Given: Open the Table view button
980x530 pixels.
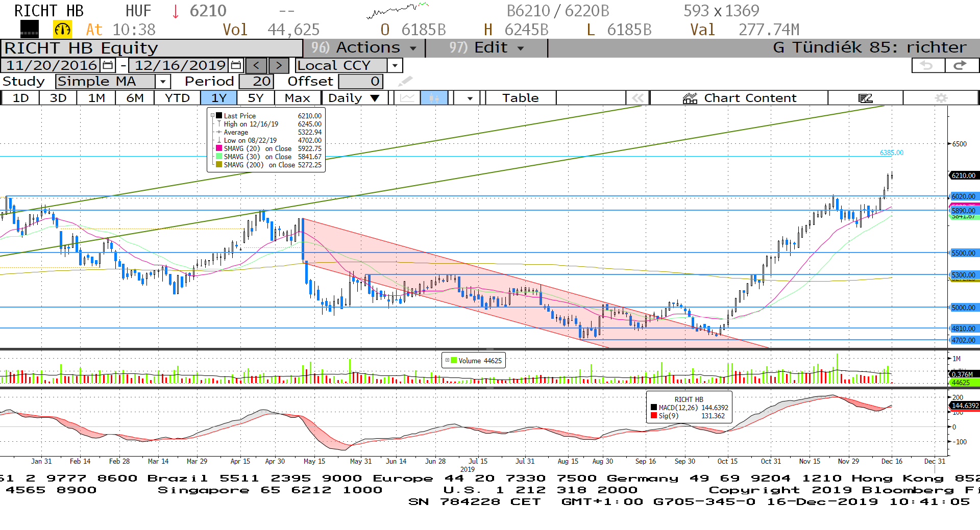Looking at the screenshot, I should pos(520,98).
